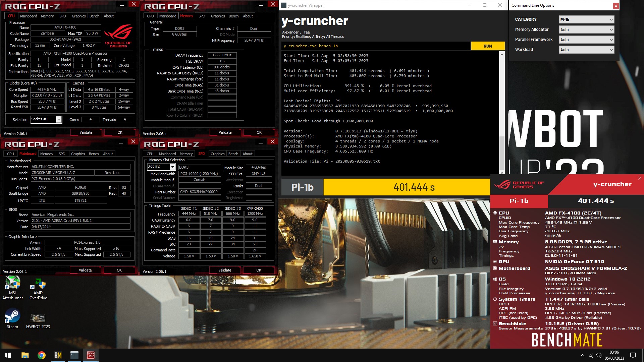The image size is (644, 362).
Task: Open the CATEGORY dropdown showing Pi-1b
Action: 586,19
